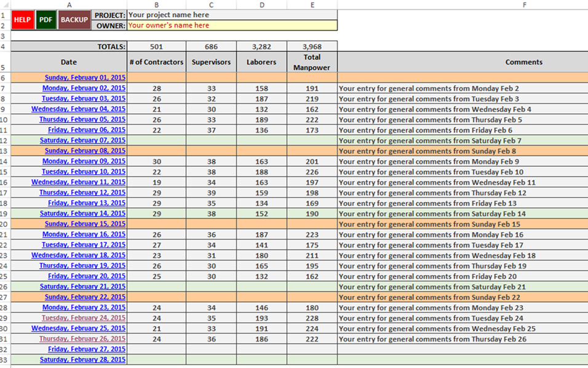This screenshot has width=588, height=368.
Task: Open the Tuesday, February 17, 2015 link
Action: [84, 245]
